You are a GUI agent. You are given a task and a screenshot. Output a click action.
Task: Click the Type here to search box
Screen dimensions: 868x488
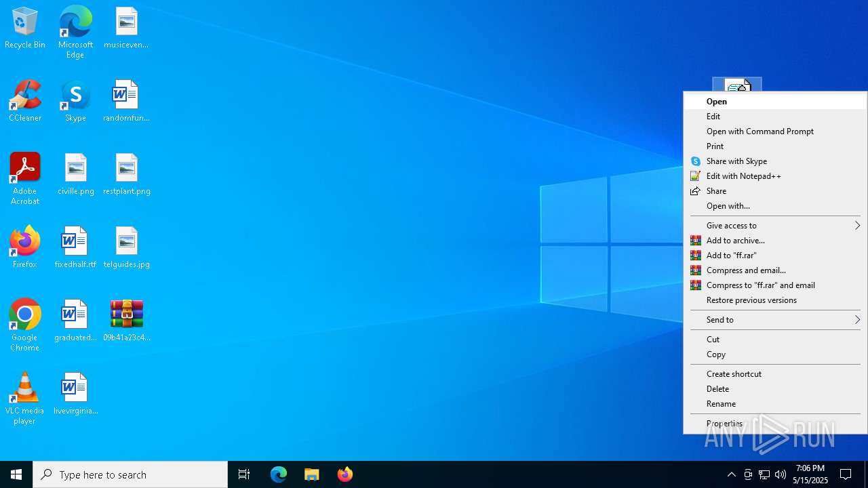point(130,474)
